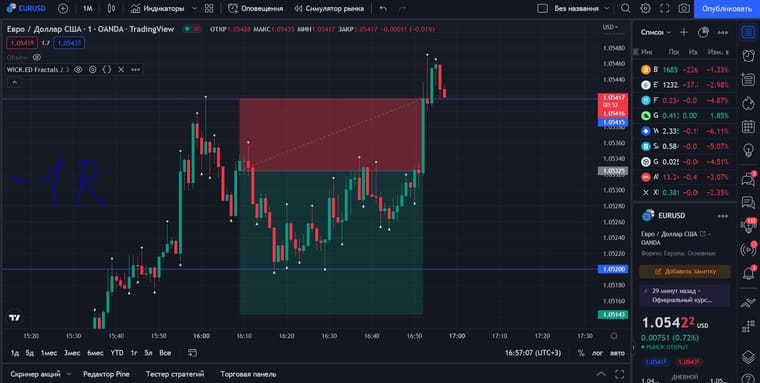Open the Индикаторы indicators dialog
This screenshot has width=760, height=383.
158,8
